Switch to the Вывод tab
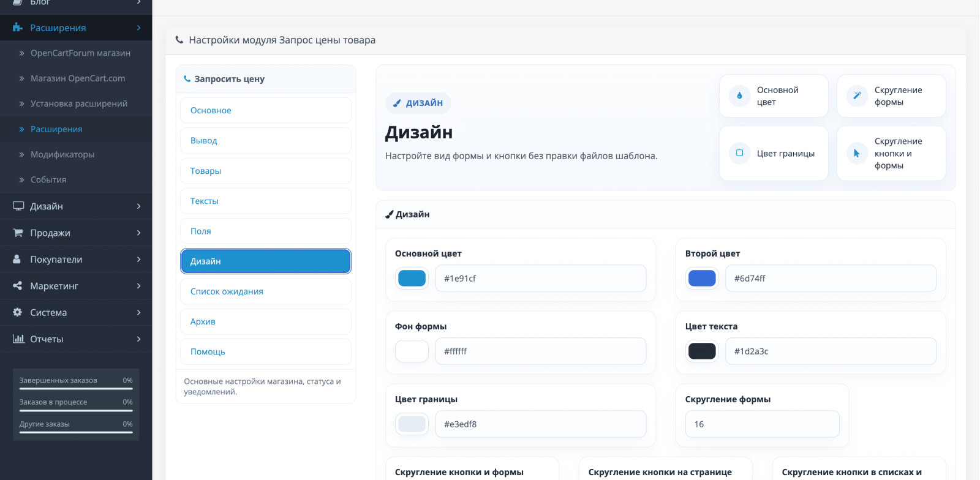Viewport: 980px width, 480px height. (x=266, y=140)
